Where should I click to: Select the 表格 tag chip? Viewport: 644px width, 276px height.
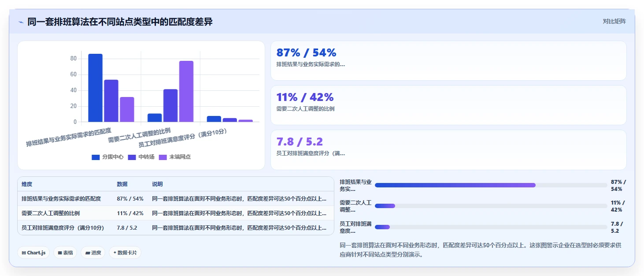pos(66,253)
